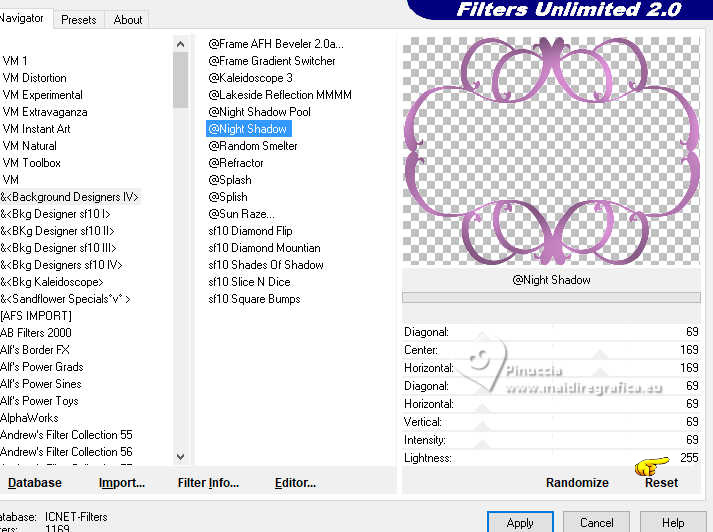
Task: Select the VM 1 category
Action: pos(15,60)
